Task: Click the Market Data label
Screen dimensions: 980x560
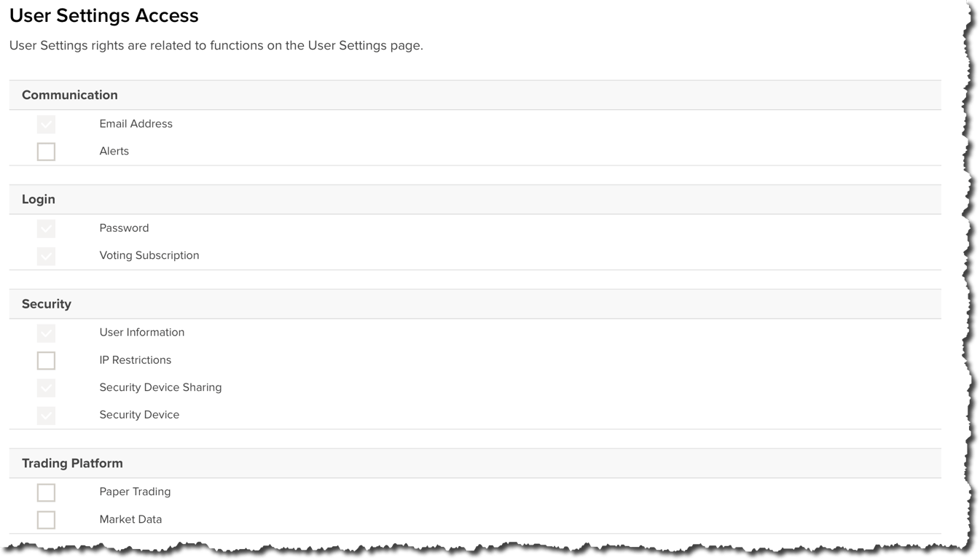Action: [x=131, y=519]
